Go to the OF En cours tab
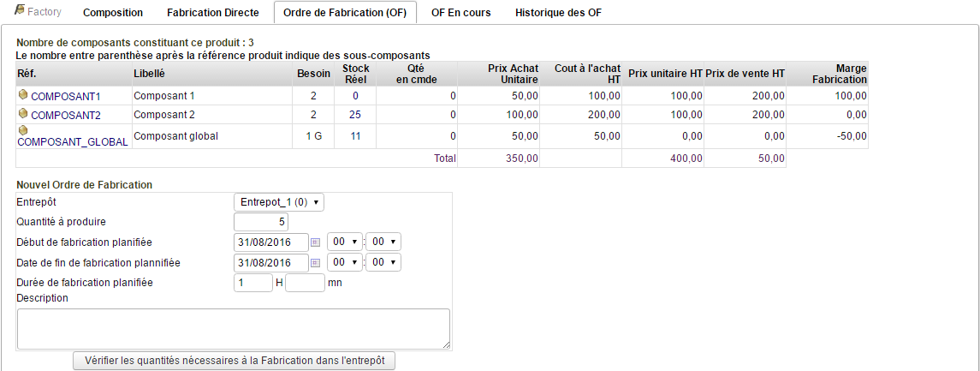The width and height of the screenshot is (980, 371). click(466, 13)
